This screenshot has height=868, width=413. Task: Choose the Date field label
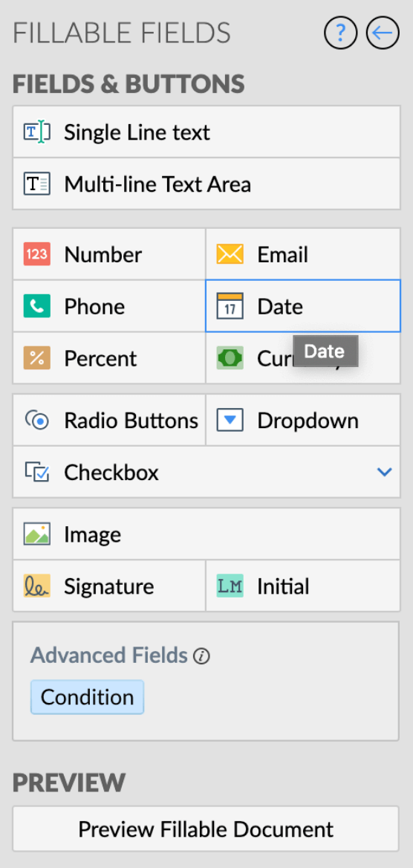[280, 306]
